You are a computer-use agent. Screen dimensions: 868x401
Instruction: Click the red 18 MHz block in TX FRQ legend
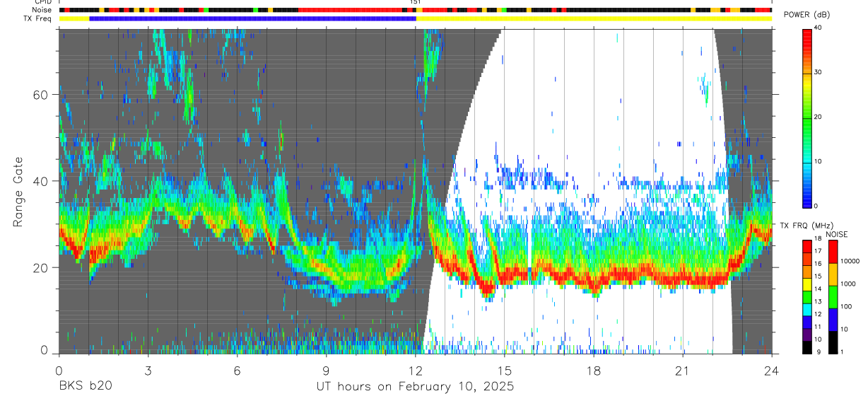click(807, 245)
